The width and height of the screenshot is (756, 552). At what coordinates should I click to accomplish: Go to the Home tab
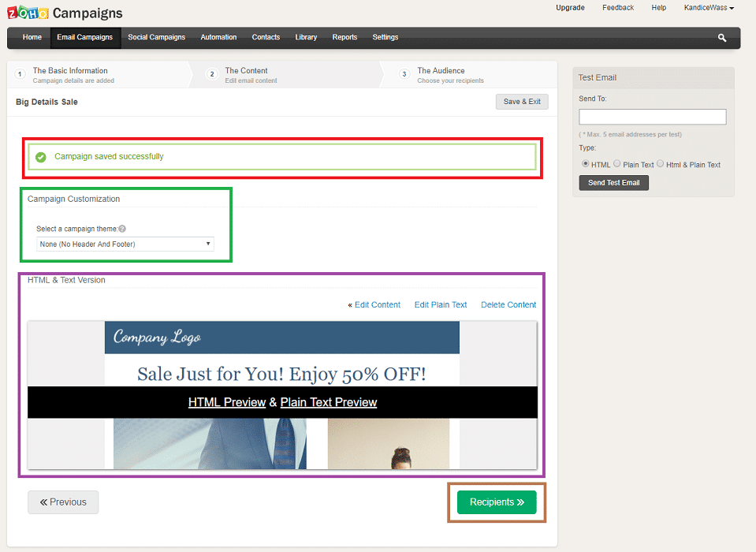[x=32, y=37]
